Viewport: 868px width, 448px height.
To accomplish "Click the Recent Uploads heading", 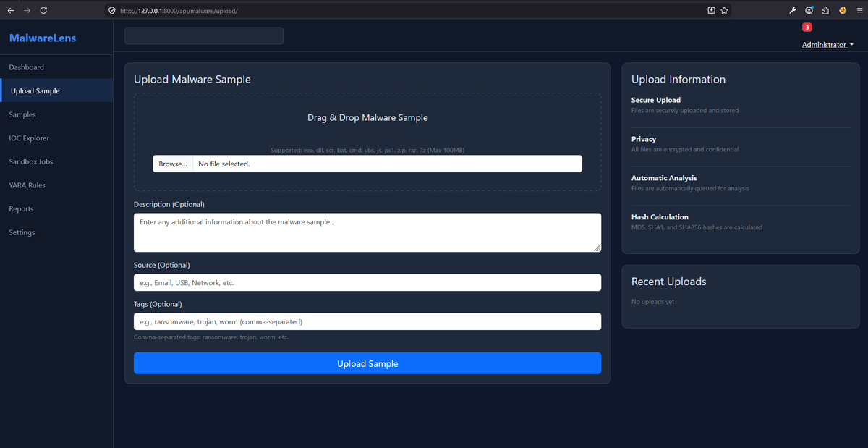I will (668, 282).
